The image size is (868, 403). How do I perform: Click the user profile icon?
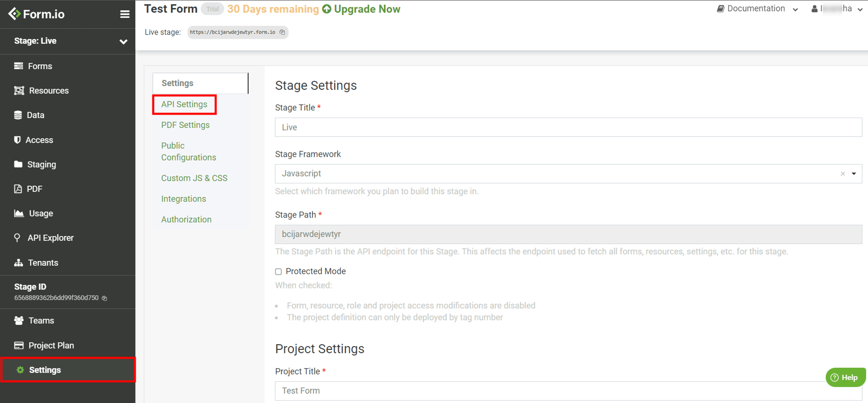pyautogui.click(x=814, y=8)
